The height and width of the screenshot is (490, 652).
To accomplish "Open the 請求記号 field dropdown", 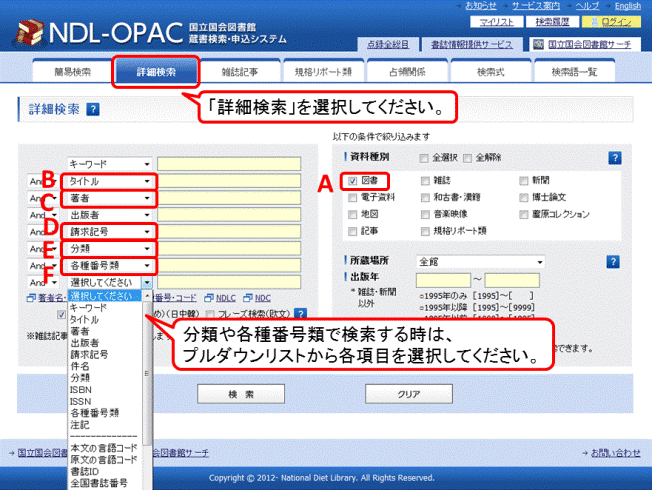I will pos(109,232).
